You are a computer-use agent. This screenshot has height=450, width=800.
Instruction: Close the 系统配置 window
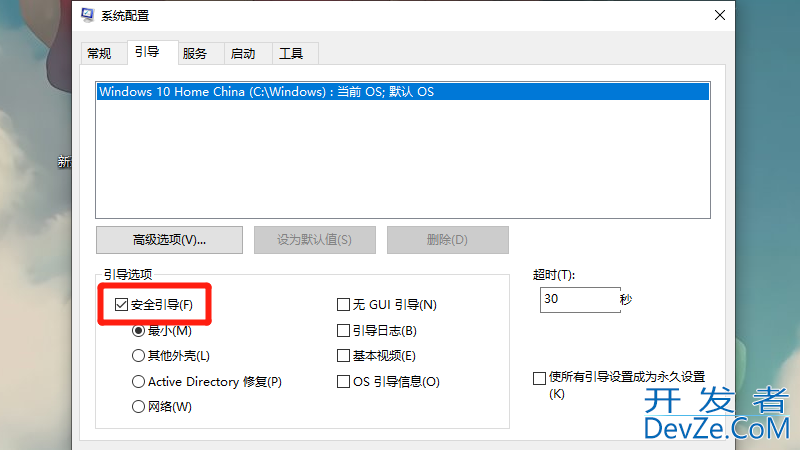pyautogui.click(x=719, y=15)
